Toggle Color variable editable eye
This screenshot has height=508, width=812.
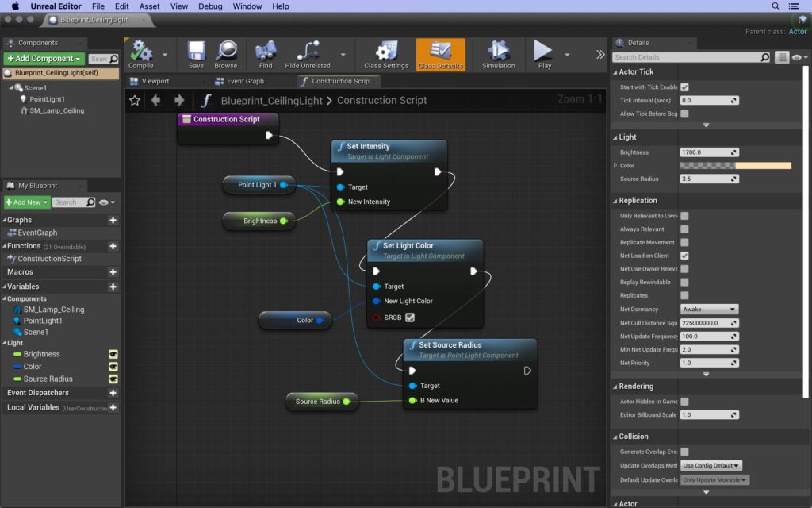pos(113,367)
